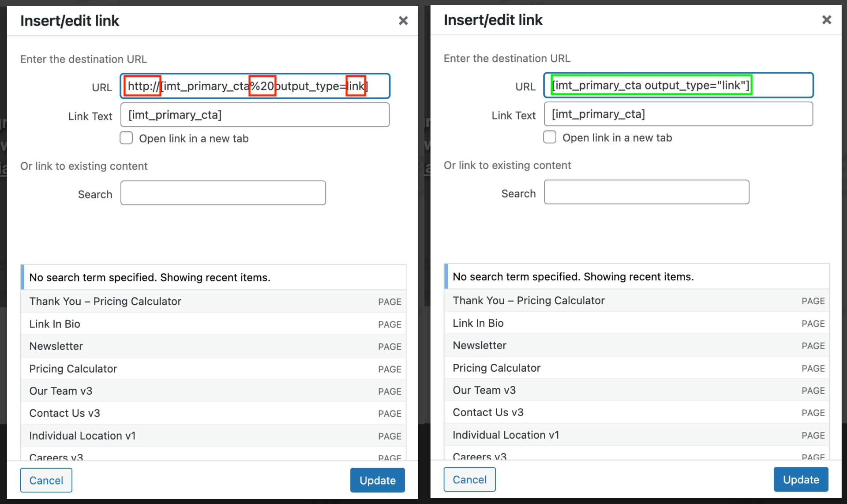
Task: Focus the Link Text field in left dialog
Action: [x=255, y=115]
